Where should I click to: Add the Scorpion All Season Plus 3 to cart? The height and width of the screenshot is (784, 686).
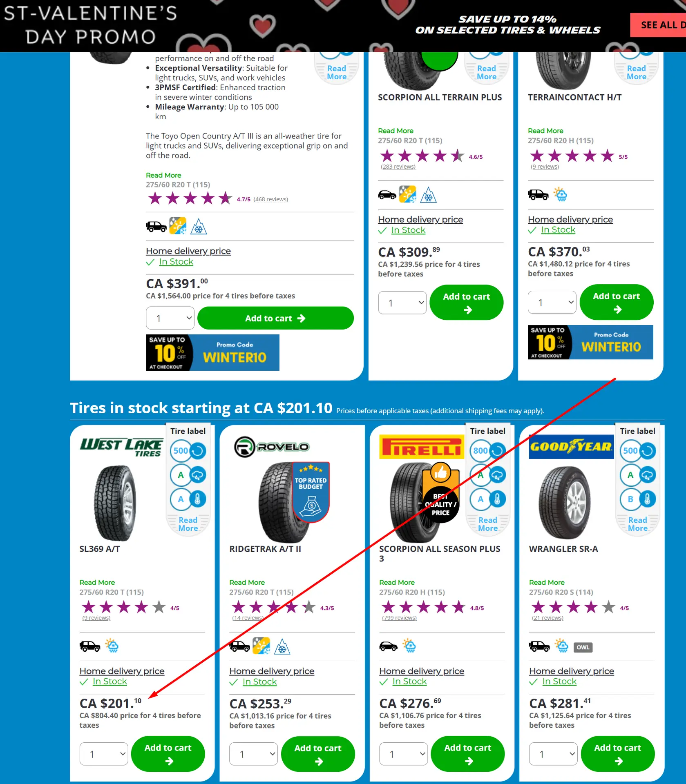point(468,754)
